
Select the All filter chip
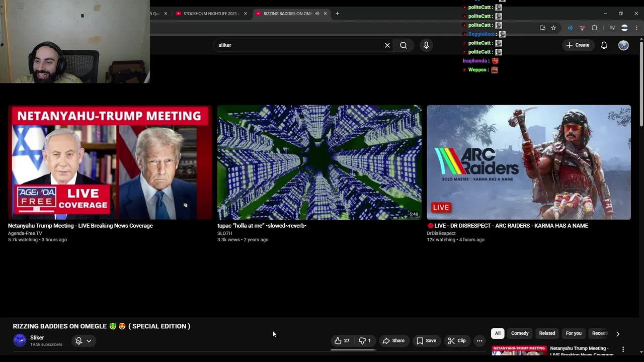[498, 333]
